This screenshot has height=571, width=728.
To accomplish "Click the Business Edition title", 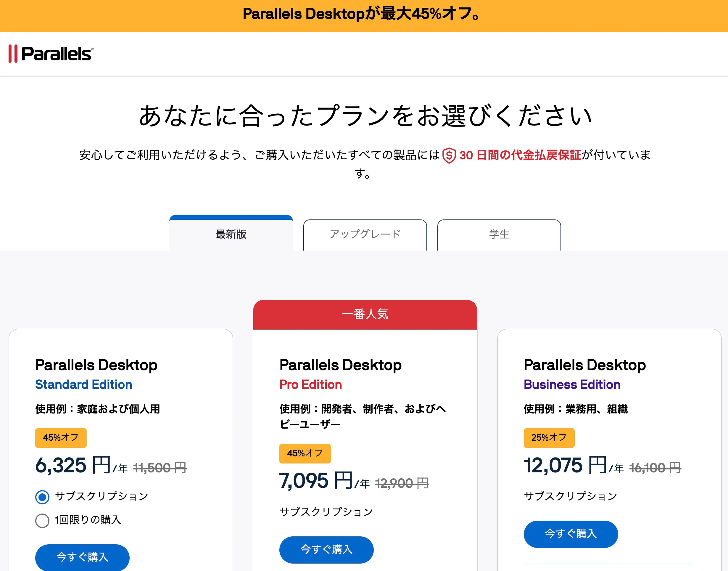I will [572, 384].
